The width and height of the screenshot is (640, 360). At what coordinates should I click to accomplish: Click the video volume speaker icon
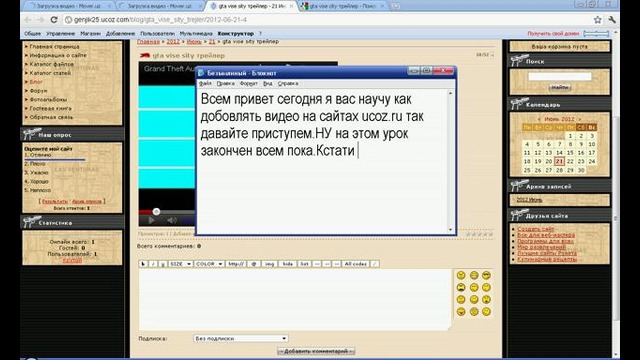click(172, 220)
